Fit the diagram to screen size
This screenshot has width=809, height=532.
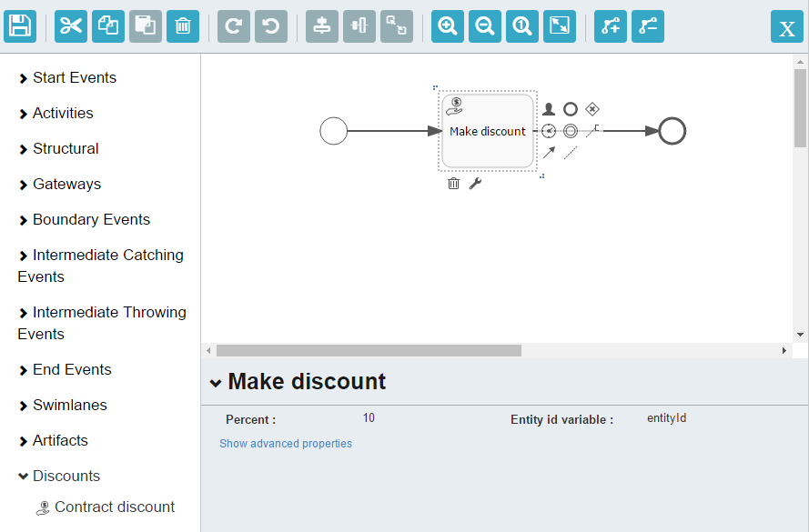tap(560, 25)
